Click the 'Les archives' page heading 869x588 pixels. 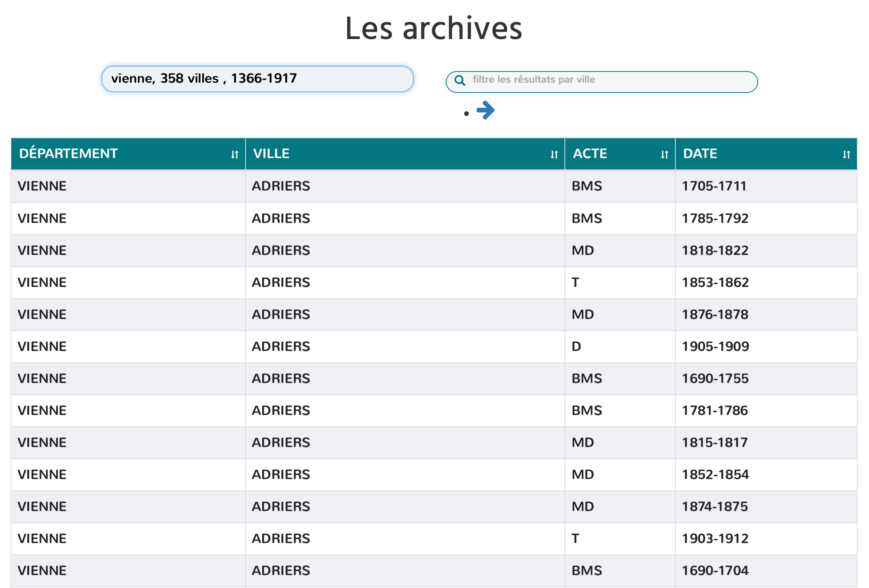[x=434, y=28]
